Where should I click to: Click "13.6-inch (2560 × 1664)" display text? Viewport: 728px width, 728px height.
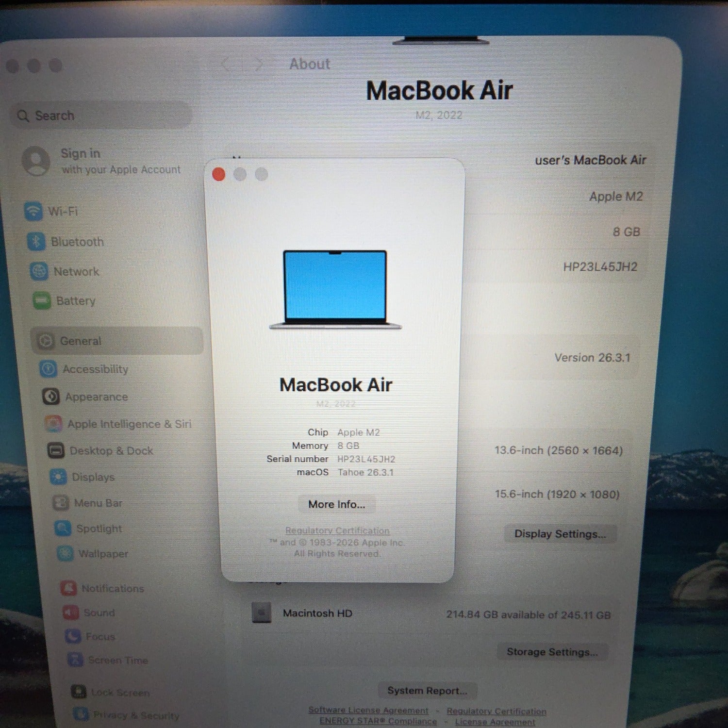click(559, 450)
